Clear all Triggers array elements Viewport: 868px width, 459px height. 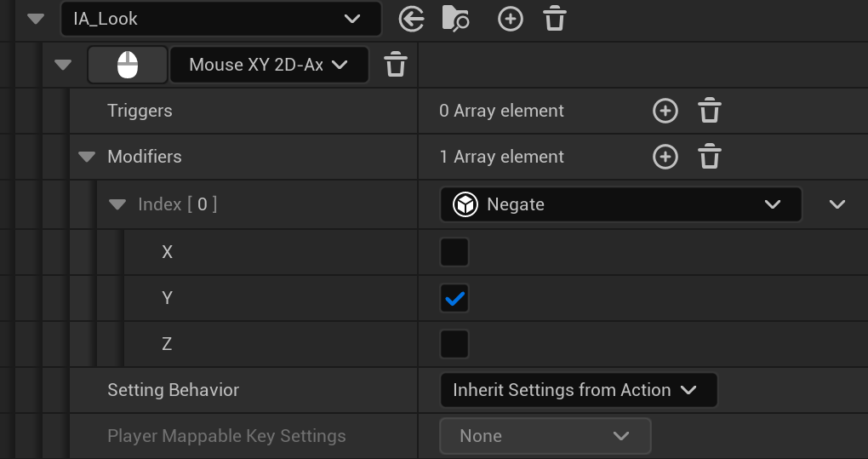710,111
